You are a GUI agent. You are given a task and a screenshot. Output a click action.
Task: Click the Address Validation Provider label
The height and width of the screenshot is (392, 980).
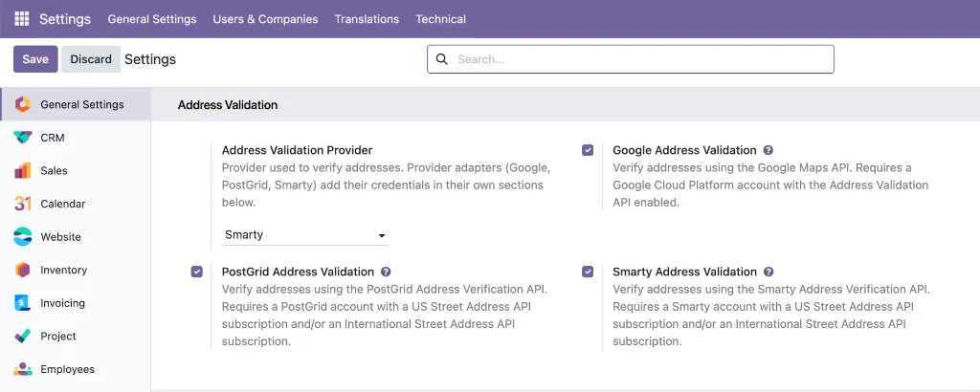[297, 150]
